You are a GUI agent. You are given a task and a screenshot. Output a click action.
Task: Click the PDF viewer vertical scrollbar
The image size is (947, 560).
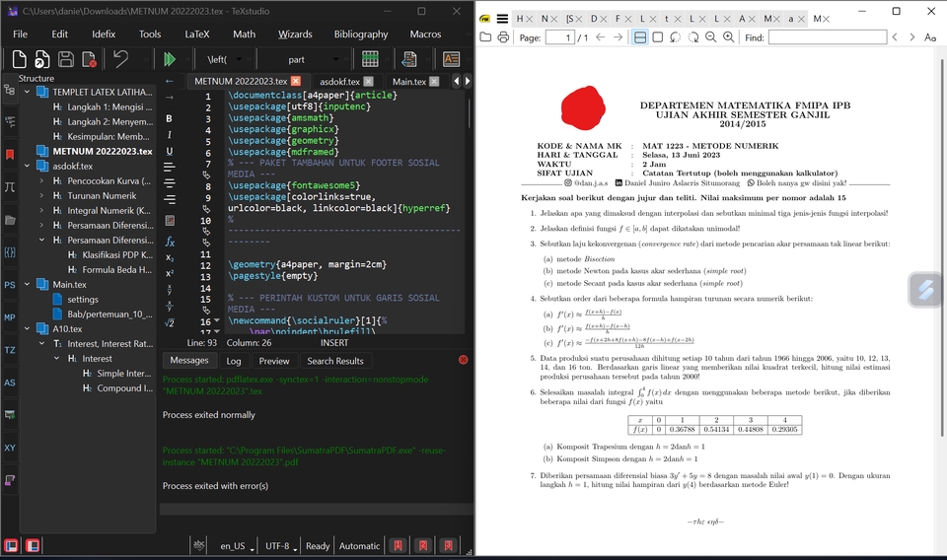[941, 247]
